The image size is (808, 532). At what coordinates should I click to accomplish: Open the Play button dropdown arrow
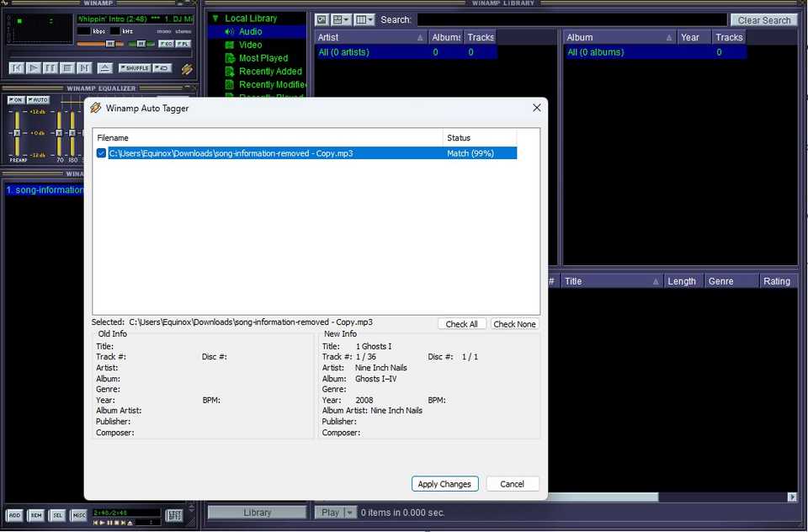pos(350,513)
